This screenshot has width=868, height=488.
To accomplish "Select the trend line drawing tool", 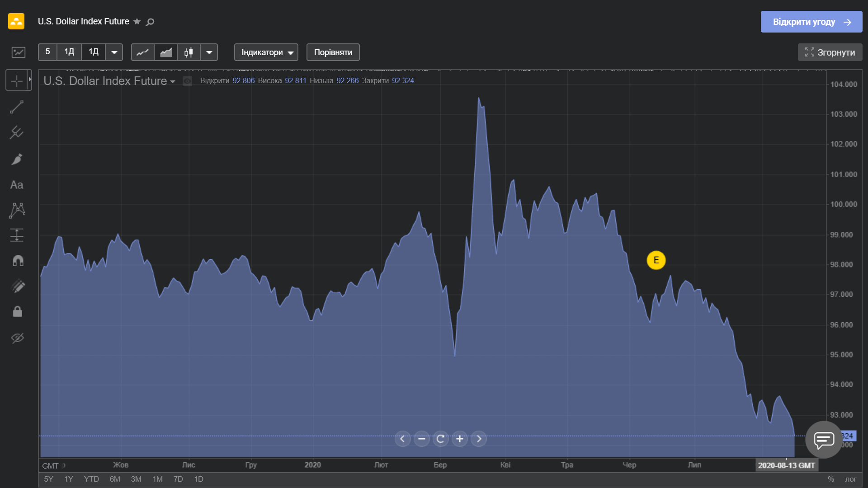I will (x=17, y=108).
